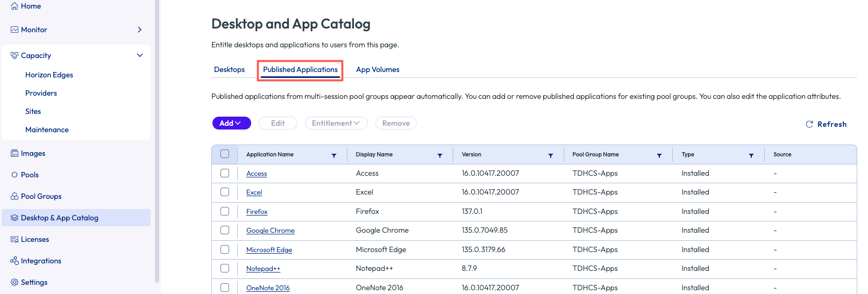Screen dimensions: 868x294
Task: Click the Pool Group Name filter icon
Action: tap(659, 155)
